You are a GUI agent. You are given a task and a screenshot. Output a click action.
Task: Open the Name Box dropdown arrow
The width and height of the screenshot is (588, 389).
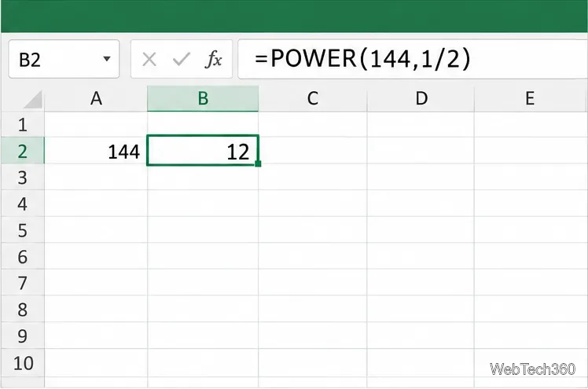coord(107,59)
